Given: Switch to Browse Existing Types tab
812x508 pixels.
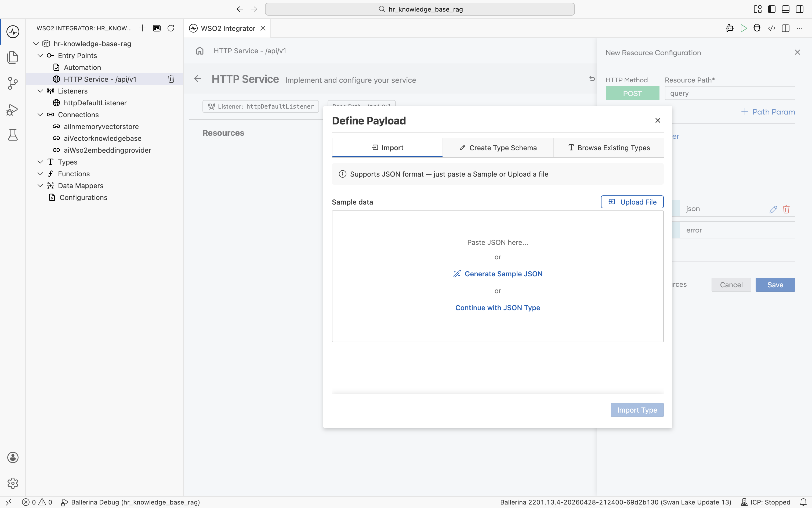Looking at the screenshot, I should click(609, 148).
